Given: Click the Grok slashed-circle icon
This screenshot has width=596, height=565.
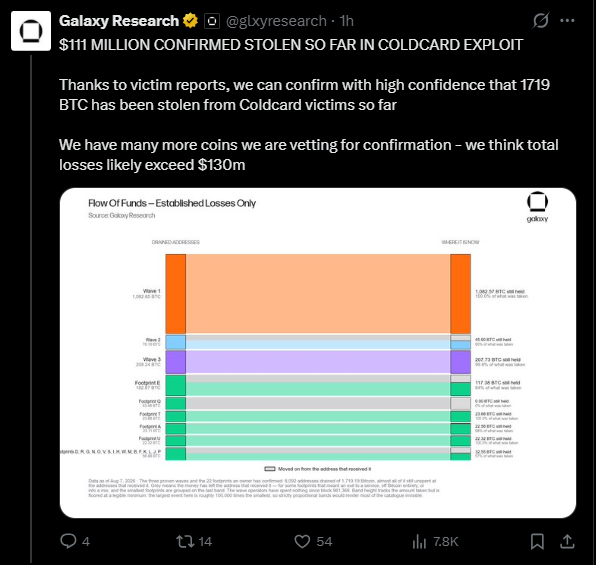Looking at the screenshot, I should 540,21.
